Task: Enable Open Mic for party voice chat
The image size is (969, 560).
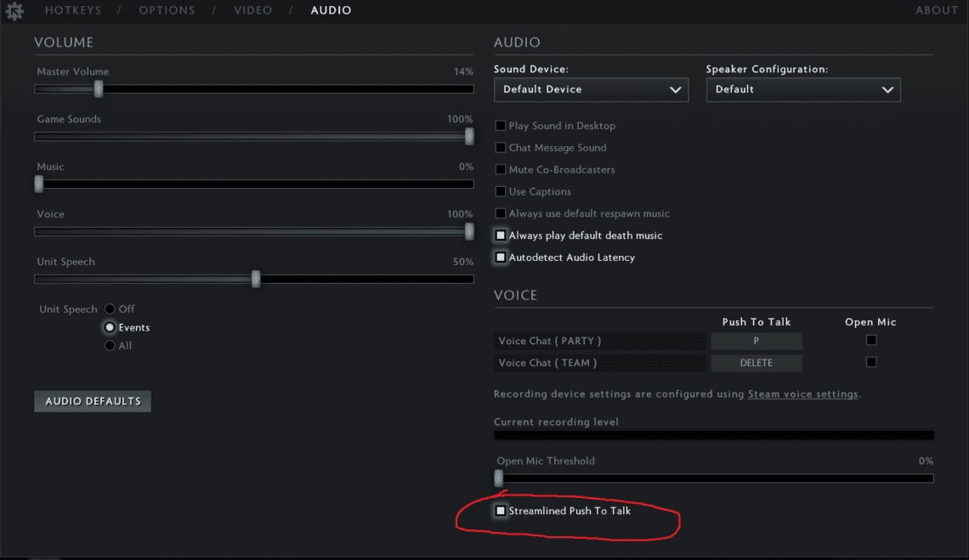Action: [870, 339]
